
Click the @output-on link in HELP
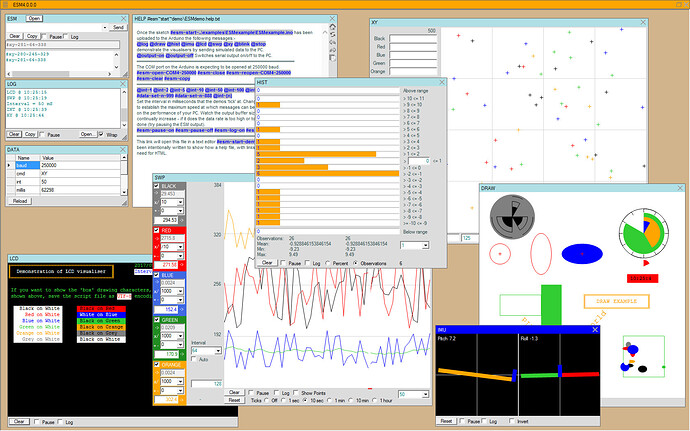pyautogui.click(x=150, y=55)
